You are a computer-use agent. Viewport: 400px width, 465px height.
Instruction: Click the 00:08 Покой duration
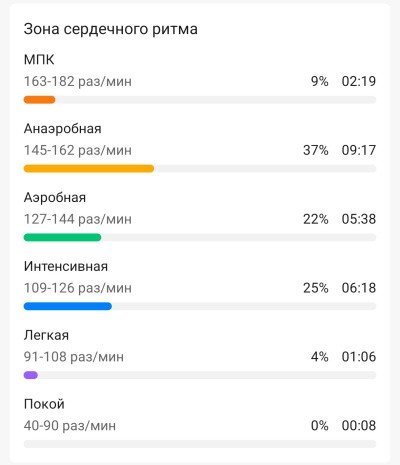pyautogui.click(x=359, y=426)
